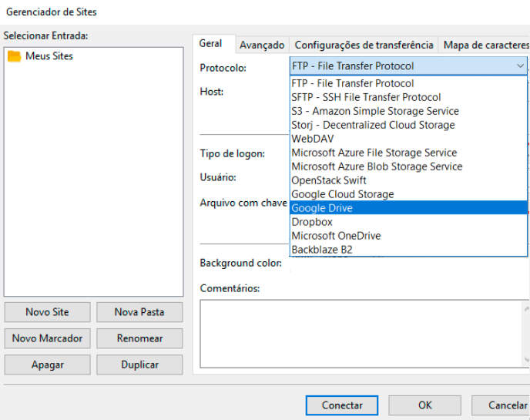The width and height of the screenshot is (530, 420).
Task: Click the Meus Sites folder icon
Action: [x=14, y=56]
